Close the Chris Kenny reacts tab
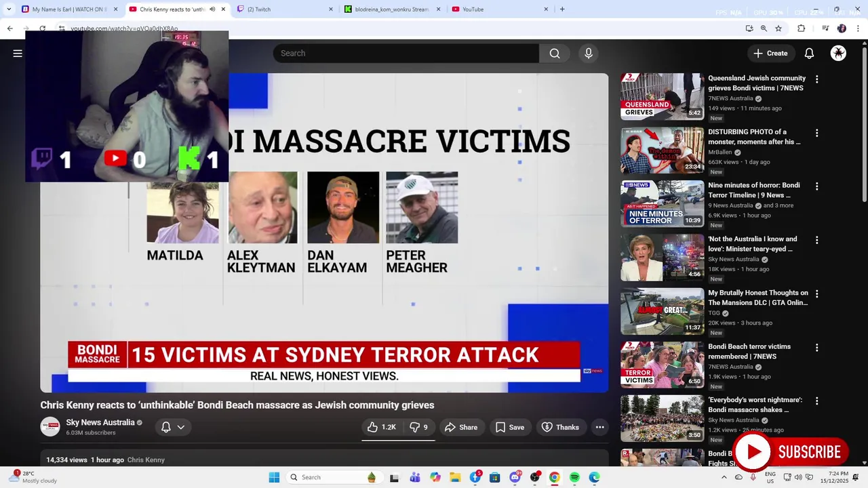The height and width of the screenshot is (488, 868). (x=223, y=9)
